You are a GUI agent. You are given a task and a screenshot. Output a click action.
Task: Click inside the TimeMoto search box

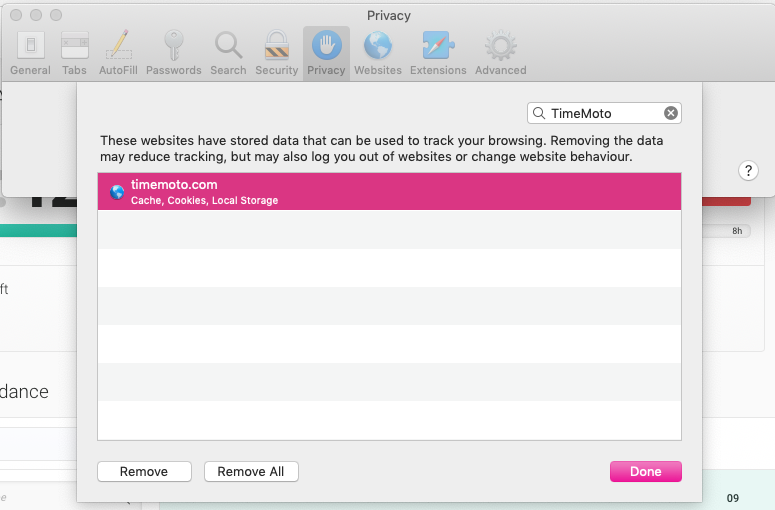pyautogui.click(x=604, y=113)
